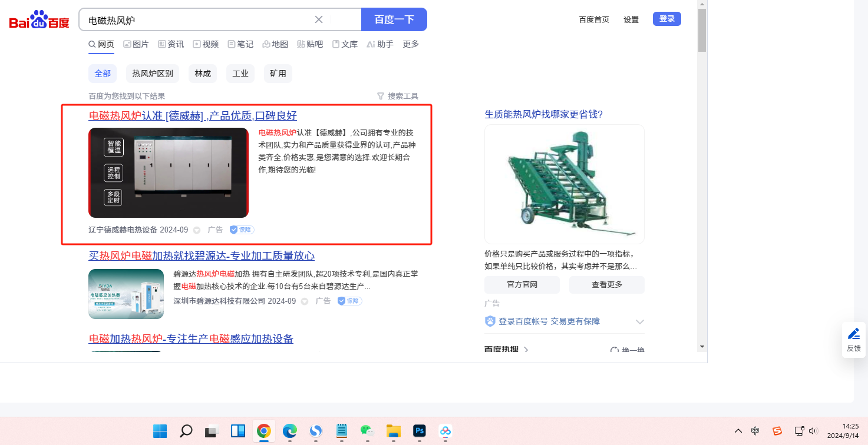868x445 pixels.
Task: Click the green conveyor machine image
Action: coord(565,184)
